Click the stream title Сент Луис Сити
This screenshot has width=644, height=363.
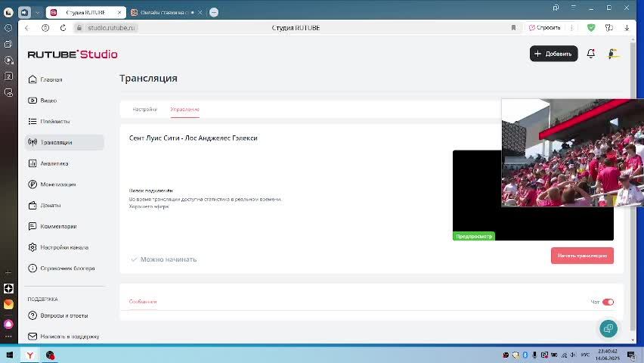(193, 138)
